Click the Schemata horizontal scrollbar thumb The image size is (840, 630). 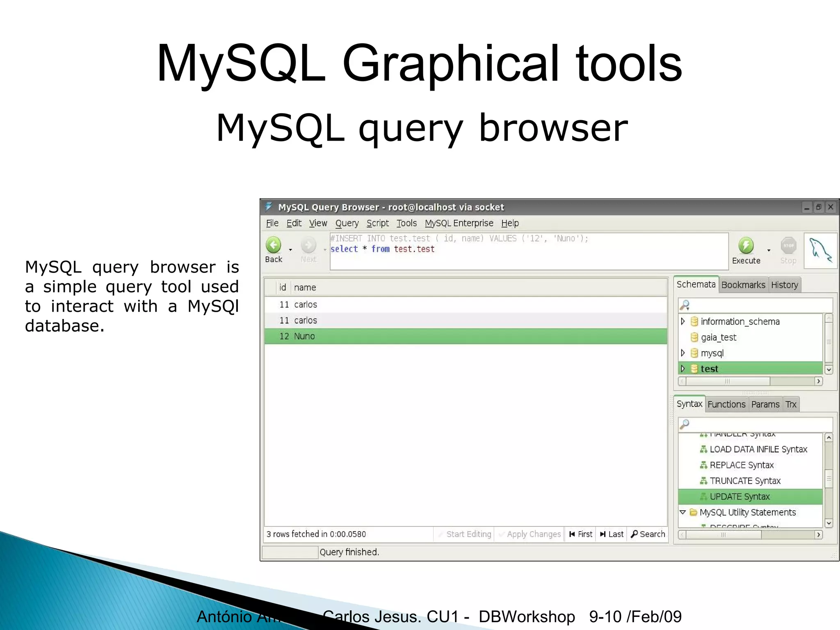[x=727, y=381]
